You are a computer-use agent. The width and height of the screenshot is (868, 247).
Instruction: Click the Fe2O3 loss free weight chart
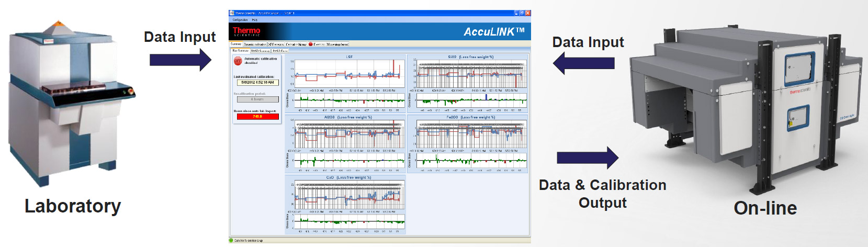click(x=470, y=134)
